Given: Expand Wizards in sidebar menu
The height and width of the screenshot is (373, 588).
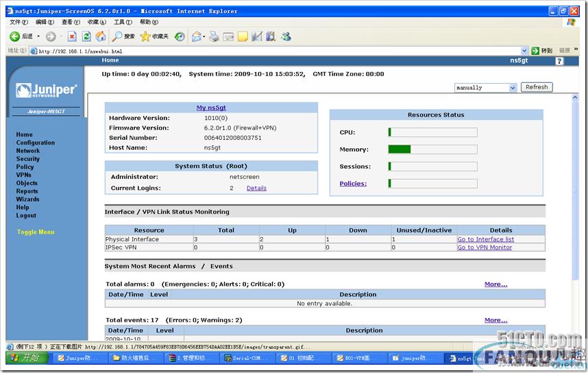Looking at the screenshot, I should (27, 200).
